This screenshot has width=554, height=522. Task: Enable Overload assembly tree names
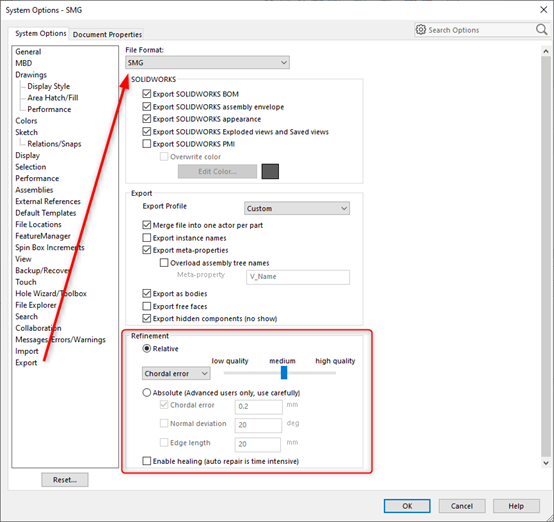164,263
